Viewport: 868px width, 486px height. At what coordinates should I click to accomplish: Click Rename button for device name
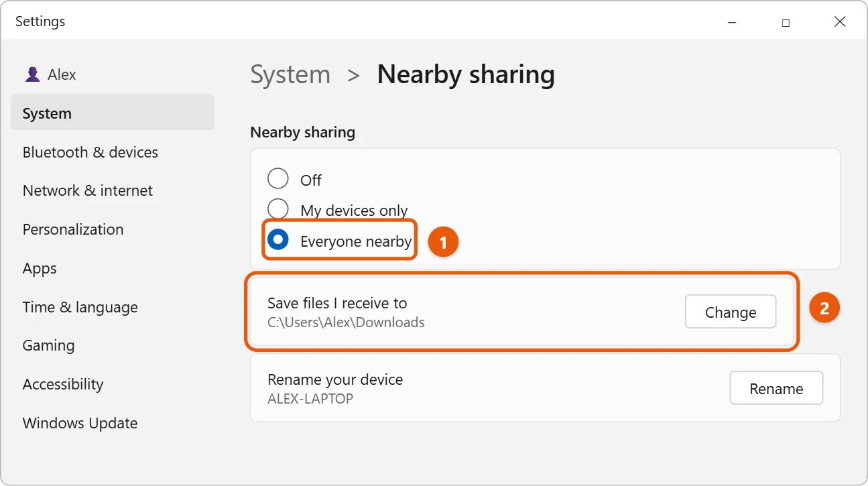(x=776, y=388)
